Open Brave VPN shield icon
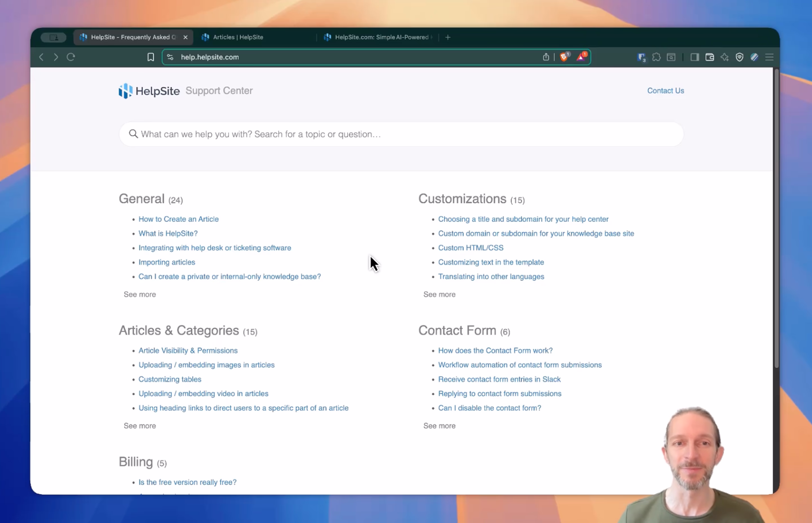The image size is (812, 523). [740, 57]
